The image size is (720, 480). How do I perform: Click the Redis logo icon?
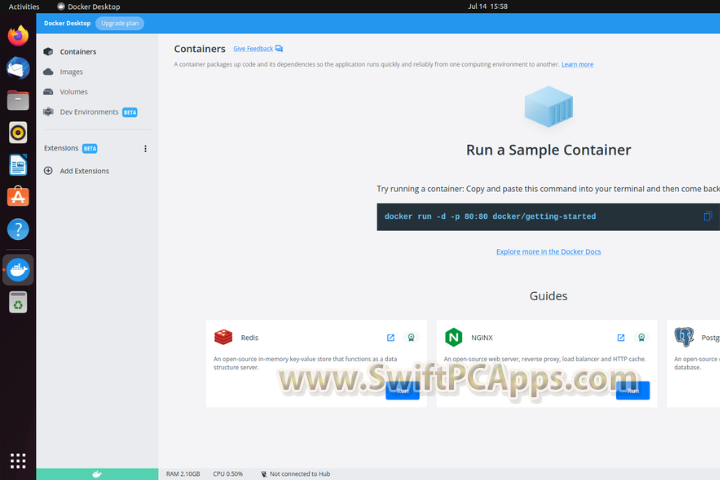point(223,337)
